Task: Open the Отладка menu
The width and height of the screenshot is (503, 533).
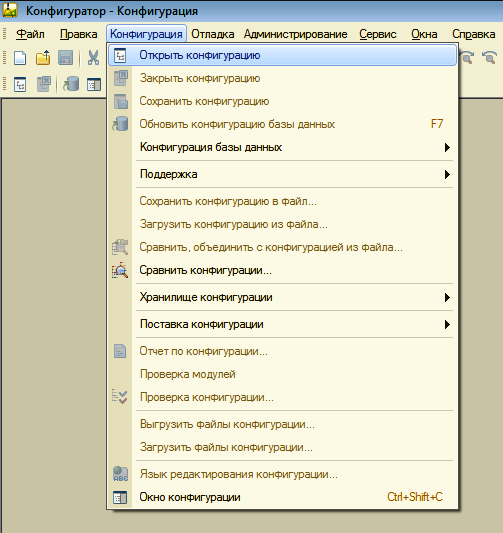Action: point(212,34)
